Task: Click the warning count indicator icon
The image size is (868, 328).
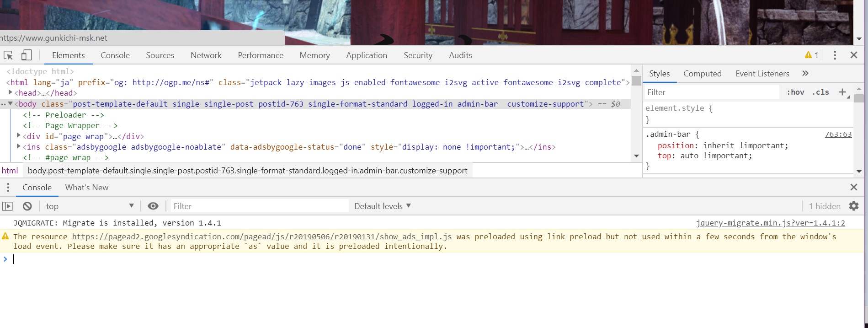Action: tap(811, 55)
